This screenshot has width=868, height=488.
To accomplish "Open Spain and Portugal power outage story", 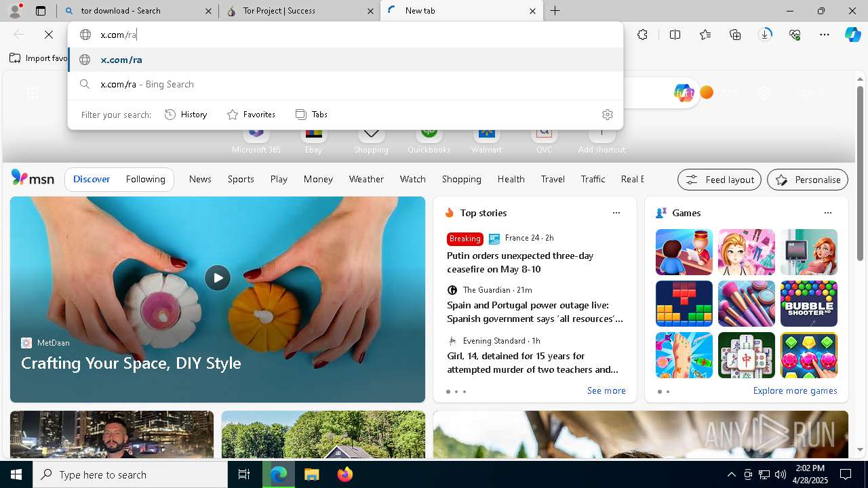I will (535, 312).
